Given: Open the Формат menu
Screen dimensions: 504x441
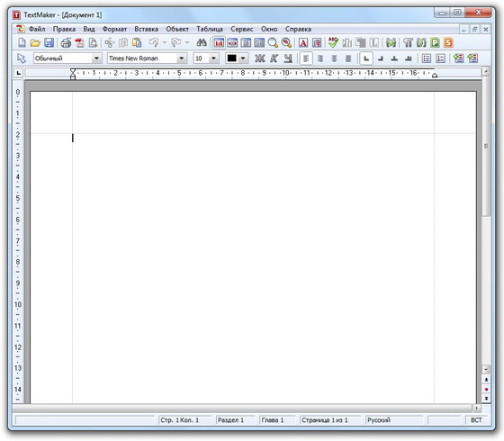Looking at the screenshot, I should 114,29.
